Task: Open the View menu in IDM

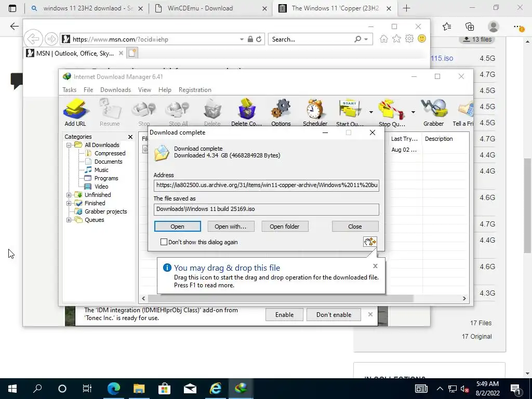Action: click(x=144, y=89)
